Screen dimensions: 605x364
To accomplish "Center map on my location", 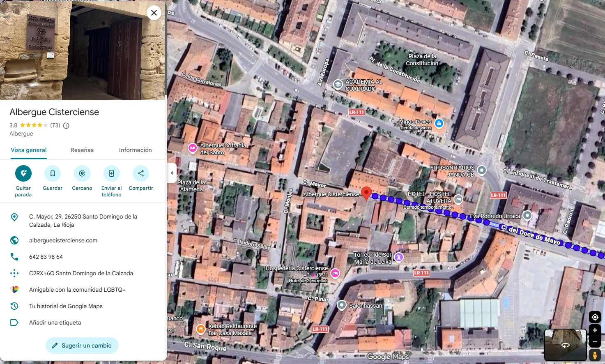I will click(595, 317).
